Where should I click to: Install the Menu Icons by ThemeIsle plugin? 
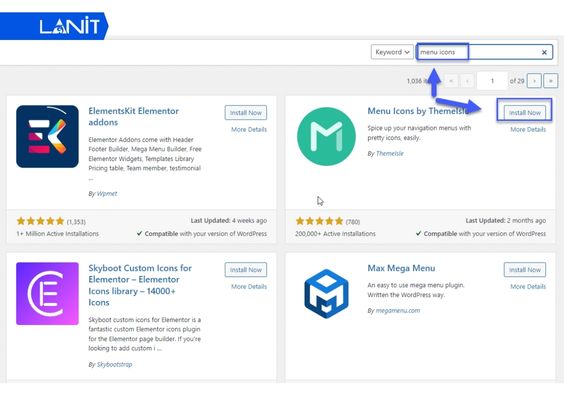click(524, 113)
